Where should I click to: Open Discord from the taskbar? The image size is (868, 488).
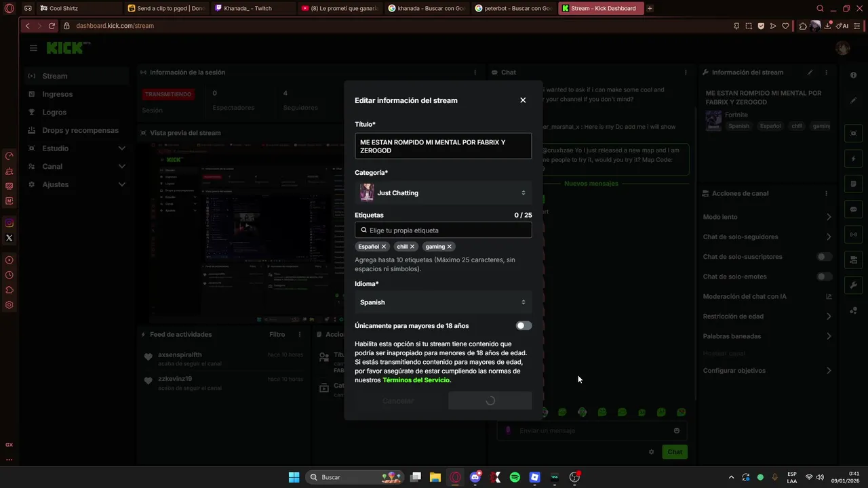pos(475,477)
